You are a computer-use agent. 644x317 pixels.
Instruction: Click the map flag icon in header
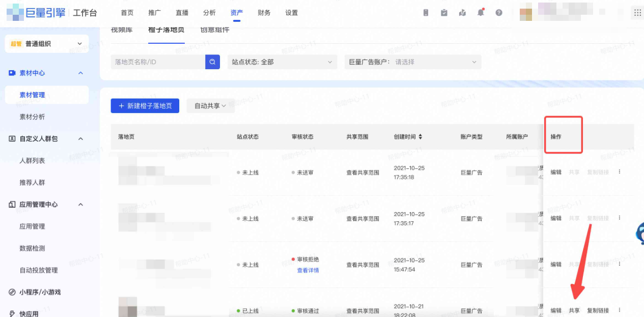(462, 13)
